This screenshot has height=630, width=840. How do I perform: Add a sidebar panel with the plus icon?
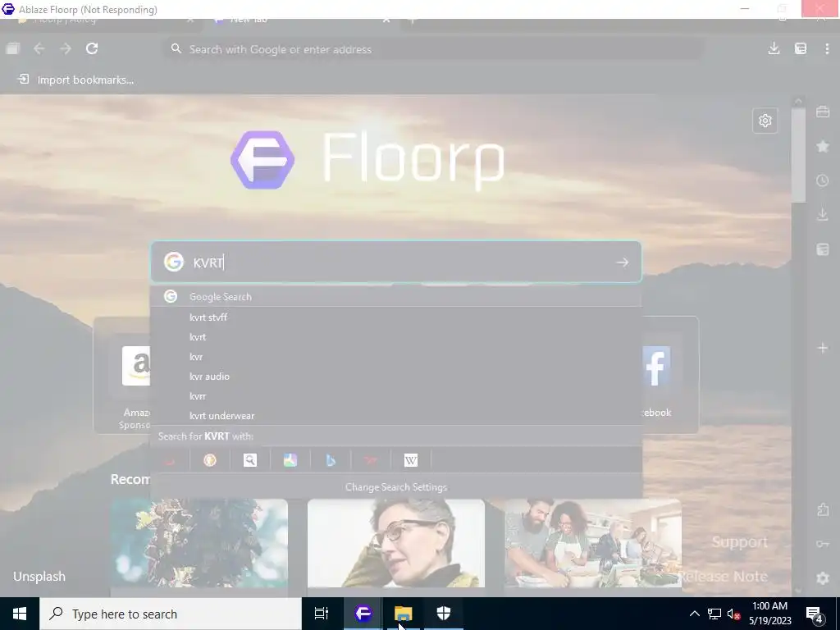click(x=823, y=348)
